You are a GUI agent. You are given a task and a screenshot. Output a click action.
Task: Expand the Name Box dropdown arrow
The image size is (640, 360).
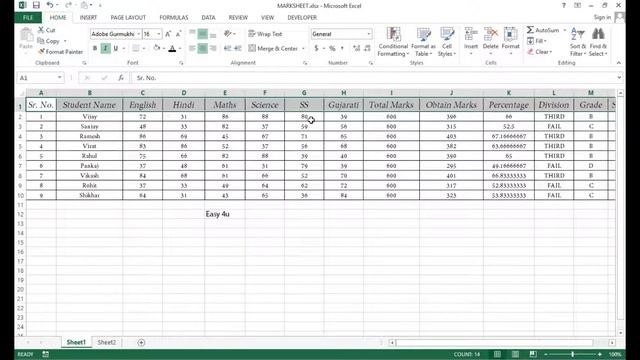[60, 78]
